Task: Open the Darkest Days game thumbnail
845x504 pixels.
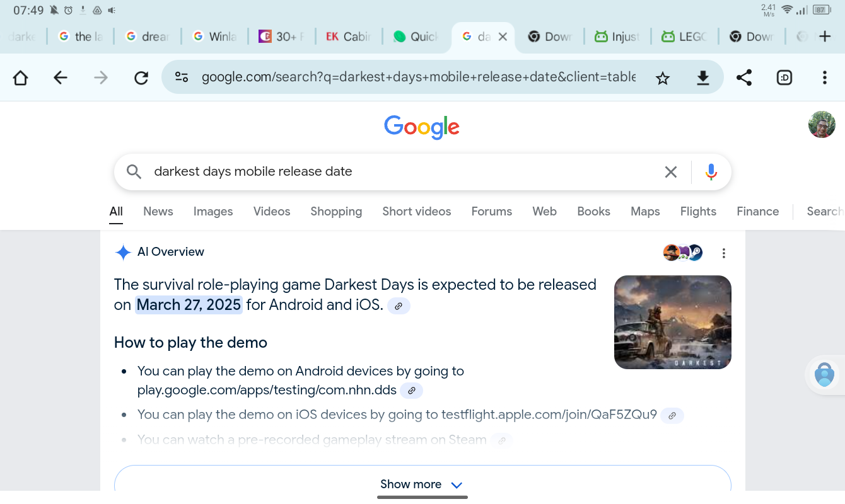Action: (x=673, y=322)
